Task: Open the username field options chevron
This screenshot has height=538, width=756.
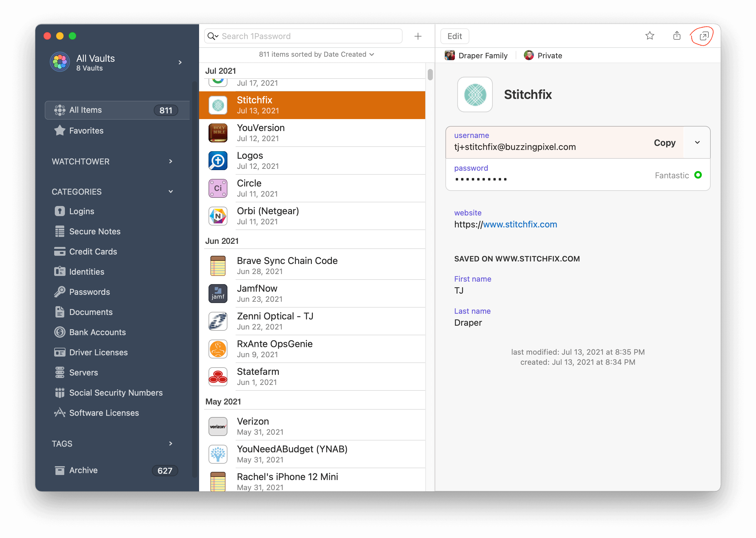Action: pyautogui.click(x=697, y=142)
